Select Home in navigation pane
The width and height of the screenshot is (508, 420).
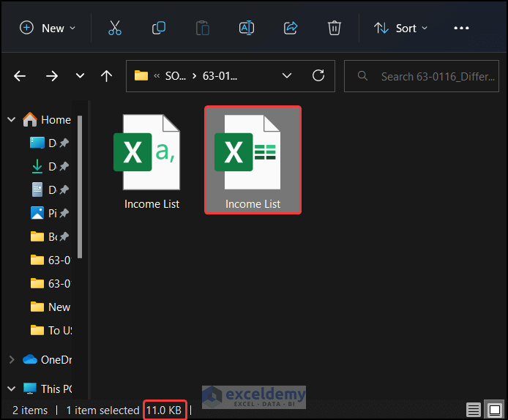pos(47,119)
